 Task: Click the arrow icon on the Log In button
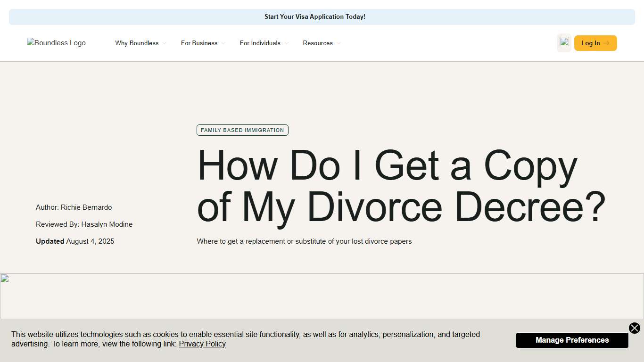click(607, 43)
